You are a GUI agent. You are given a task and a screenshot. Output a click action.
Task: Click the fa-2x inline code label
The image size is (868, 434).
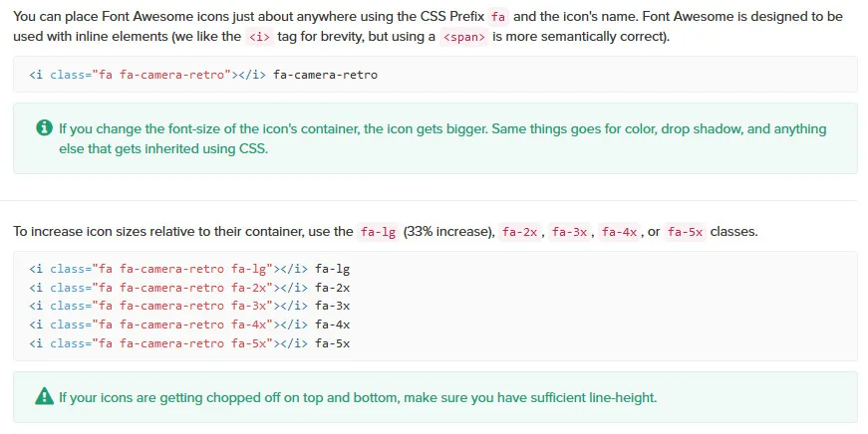[x=520, y=232]
